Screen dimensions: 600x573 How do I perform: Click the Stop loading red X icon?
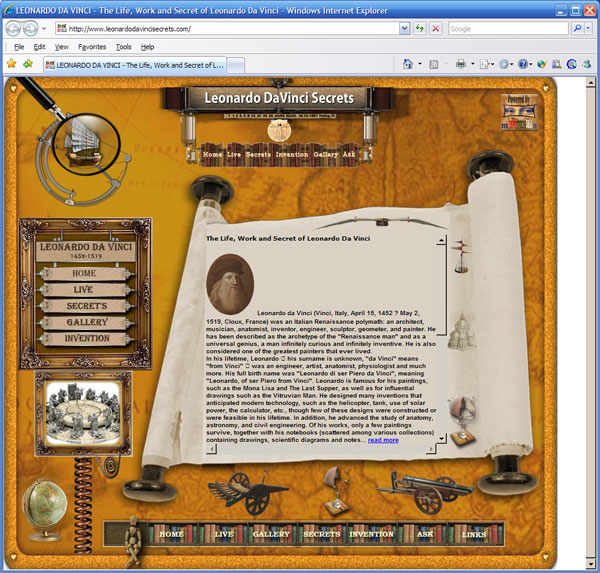click(x=435, y=29)
